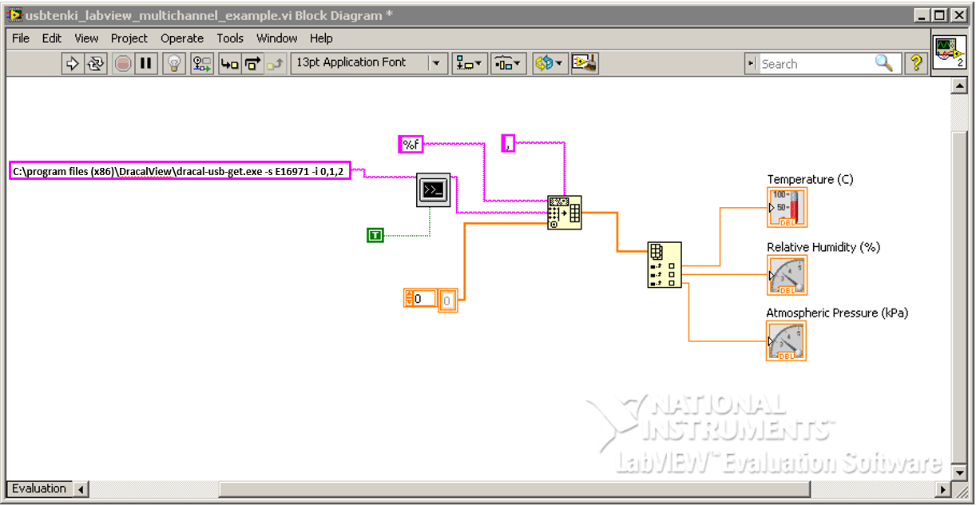Click the Clean Up Diagram button
This screenshot has height=506, width=980.
point(585,64)
